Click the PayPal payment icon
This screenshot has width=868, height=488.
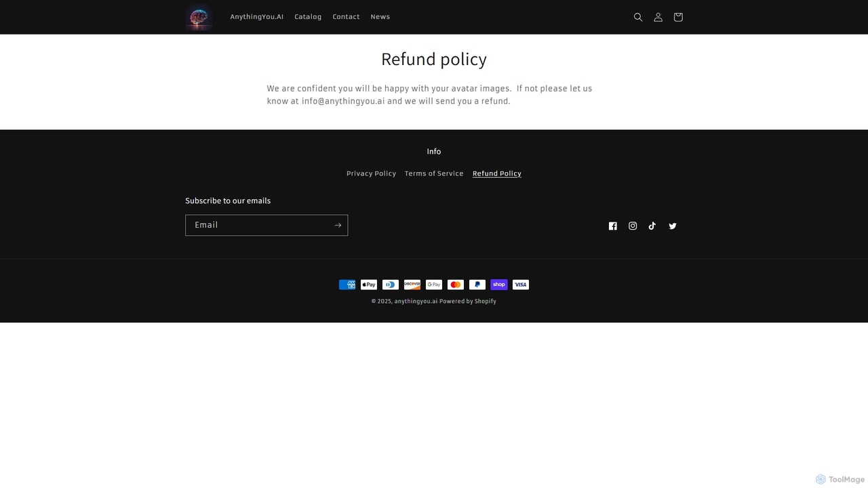coord(477,285)
